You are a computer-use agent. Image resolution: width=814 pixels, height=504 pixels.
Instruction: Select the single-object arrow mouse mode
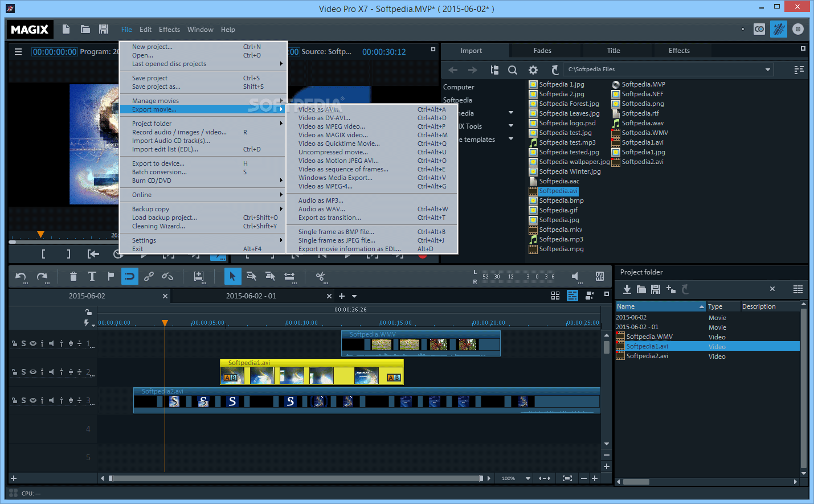(x=232, y=276)
